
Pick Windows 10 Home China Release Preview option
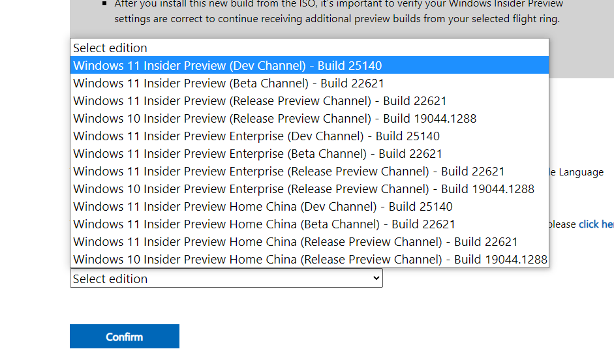pos(310,260)
